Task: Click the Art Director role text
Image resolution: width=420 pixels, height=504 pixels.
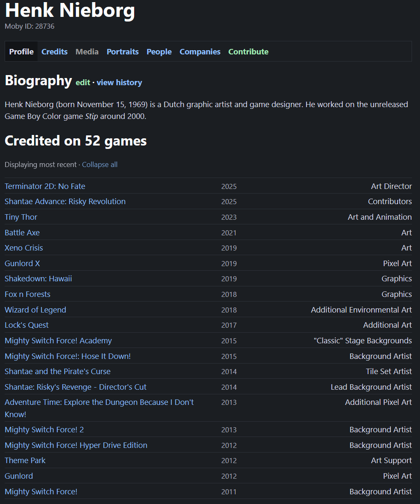Action: click(391, 186)
